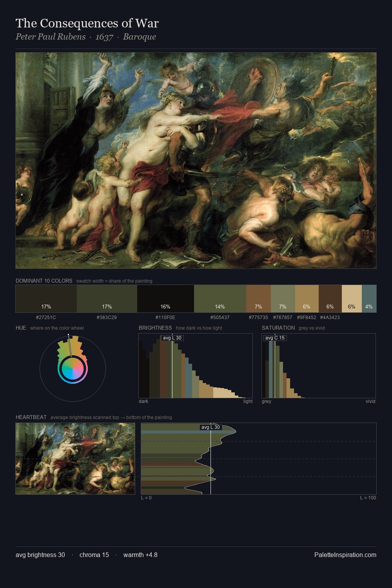This screenshot has width=392, height=588.
Task: Click the title "The Consequences of War"
Action: click(x=87, y=23)
